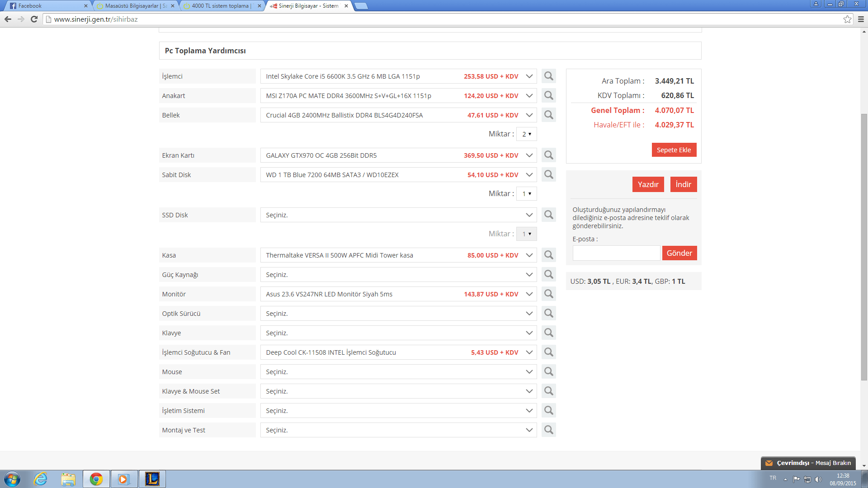Click the E-posta input field
This screenshot has width=868, height=488.
point(616,253)
